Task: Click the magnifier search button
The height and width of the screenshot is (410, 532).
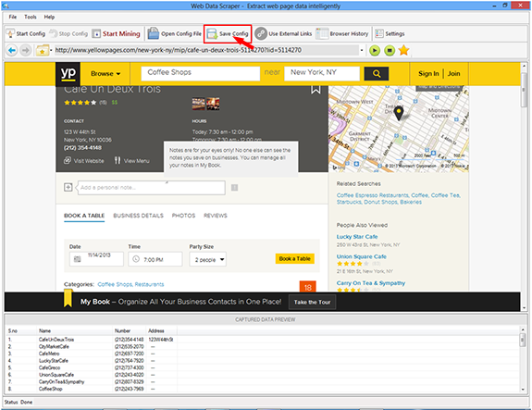Action: pos(377,74)
